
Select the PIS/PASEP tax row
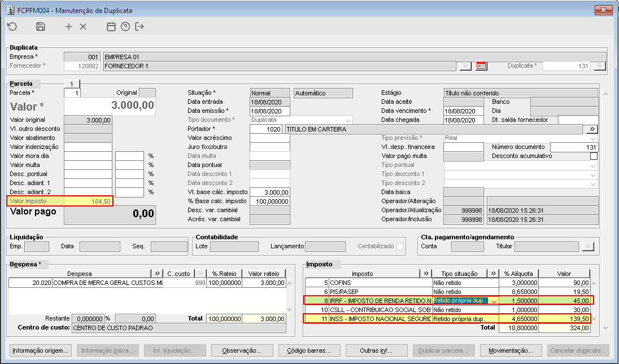[448, 292]
